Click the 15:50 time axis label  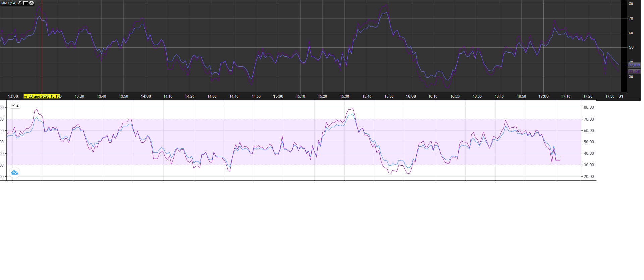tap(389, 96)
